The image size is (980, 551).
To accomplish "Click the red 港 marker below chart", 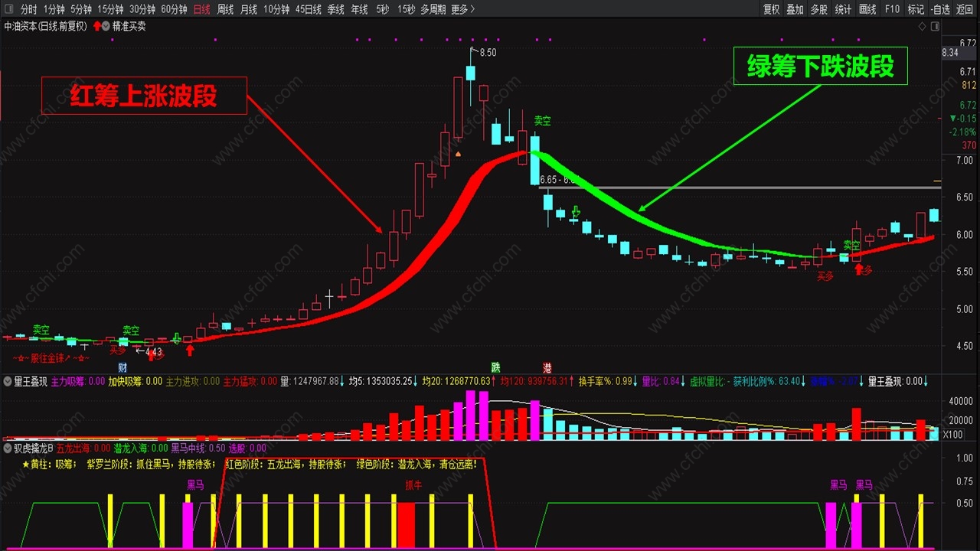I will 547,367.
